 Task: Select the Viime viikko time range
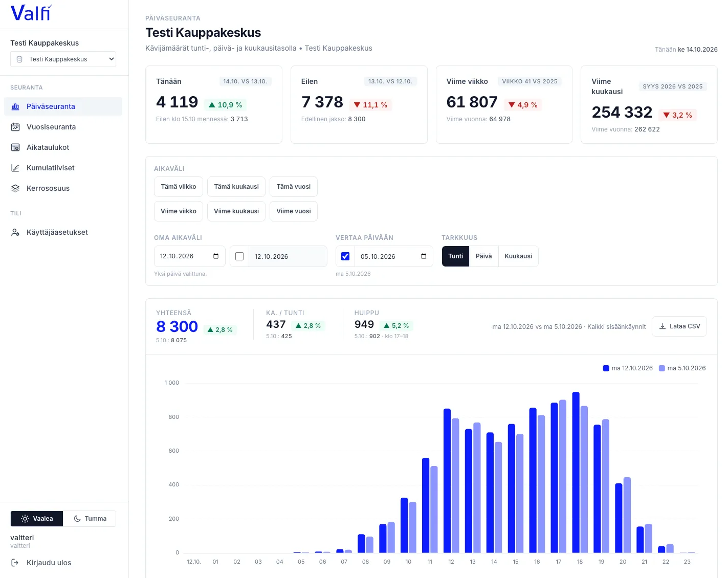pos(179,211)
